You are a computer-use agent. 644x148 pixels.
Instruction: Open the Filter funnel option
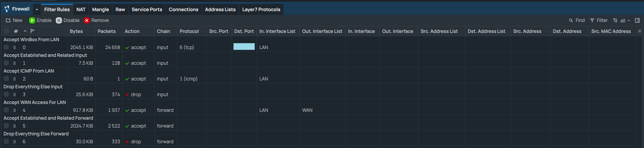[x=599, y=20]
